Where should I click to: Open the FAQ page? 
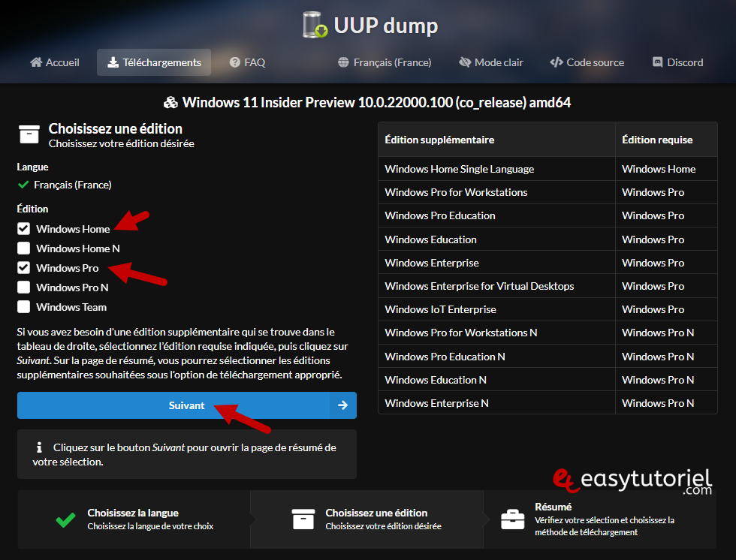(247, 62)
